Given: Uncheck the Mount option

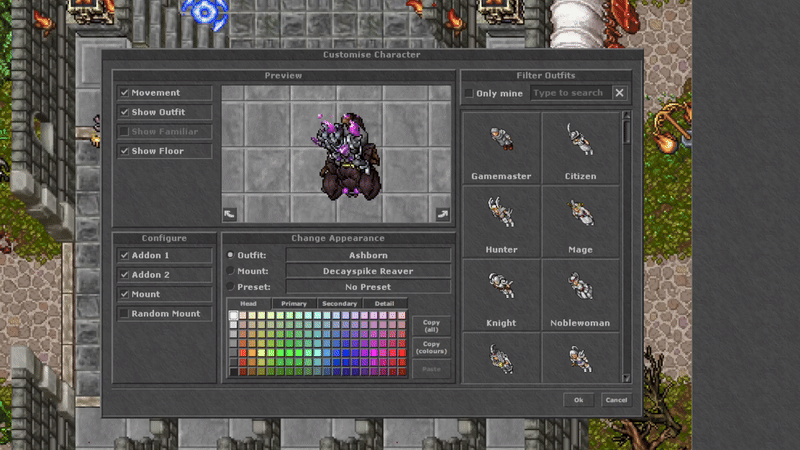Looking at the screenshot, I should pyautogui.click(x=124, y=294).
